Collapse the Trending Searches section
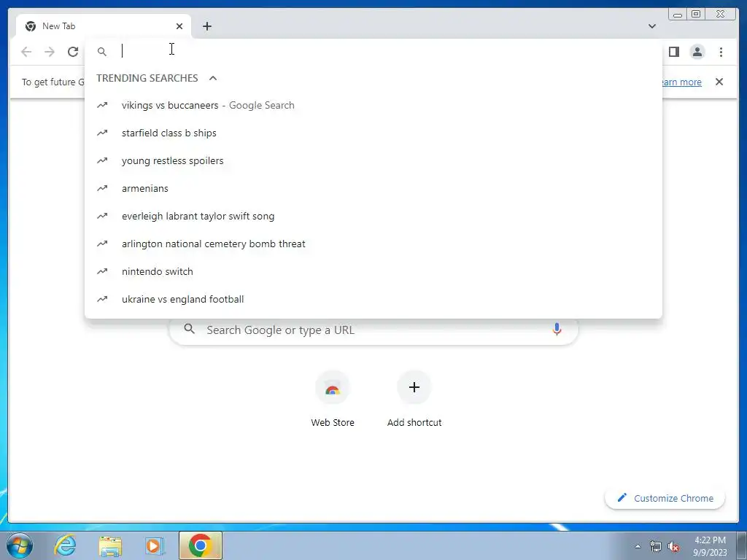Viewport: 747px width, 560px height. [213, 78]
